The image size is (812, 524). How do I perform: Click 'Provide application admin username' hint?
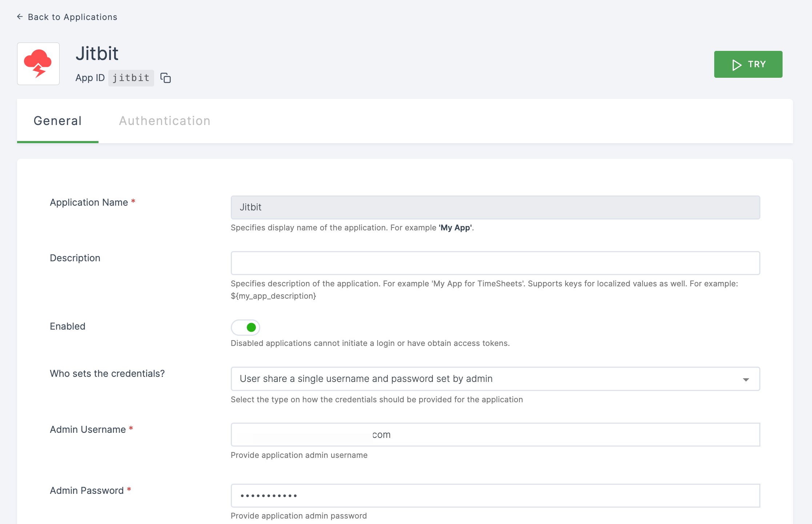pos(299,455)
